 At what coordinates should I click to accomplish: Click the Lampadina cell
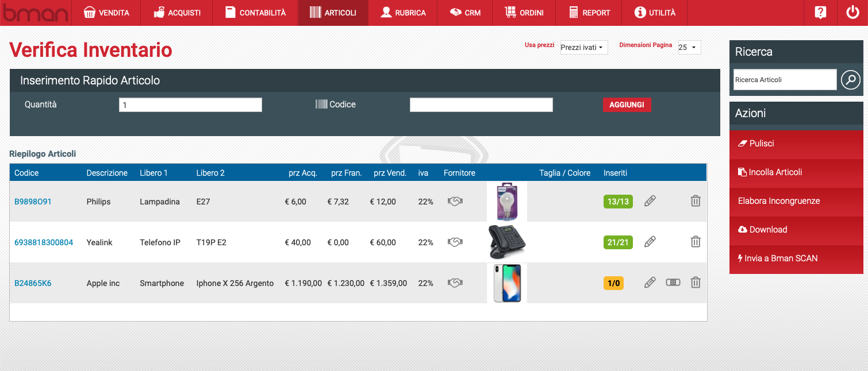click(x=160, y=202)
